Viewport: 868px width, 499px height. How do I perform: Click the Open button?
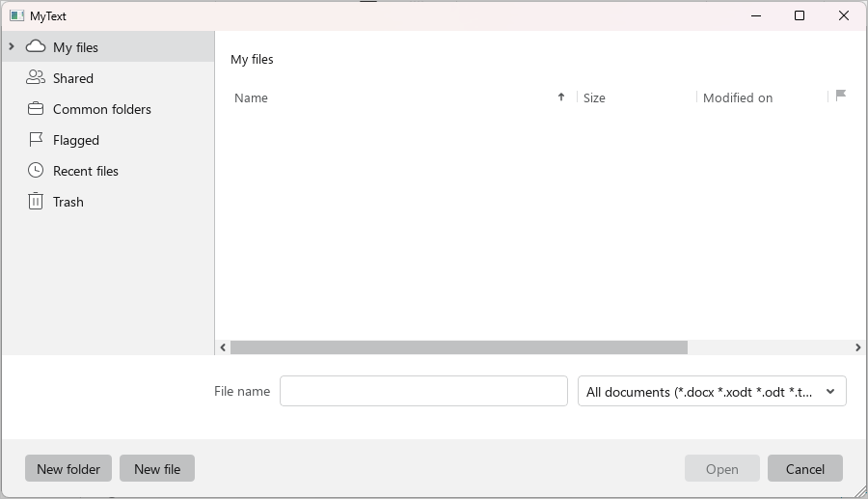(721, 468)
